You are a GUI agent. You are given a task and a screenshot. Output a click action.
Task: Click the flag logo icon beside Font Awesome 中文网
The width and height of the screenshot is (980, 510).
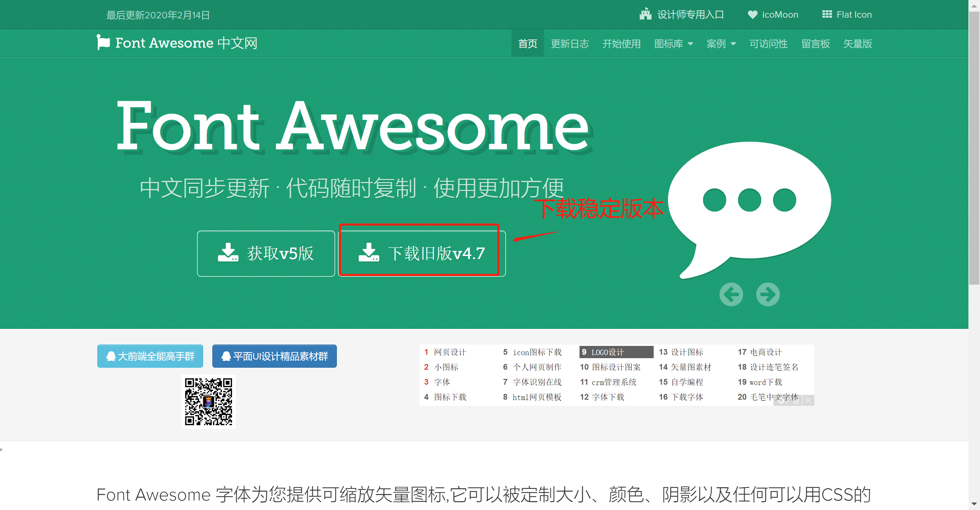pyautogui.click(x=103, y=42)
